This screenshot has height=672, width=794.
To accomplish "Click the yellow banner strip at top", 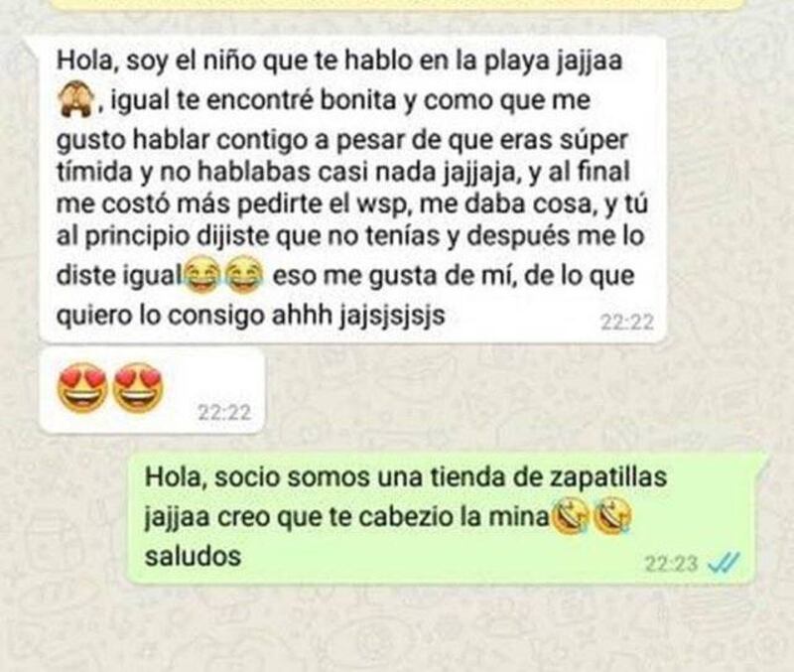I will (397, 5).
